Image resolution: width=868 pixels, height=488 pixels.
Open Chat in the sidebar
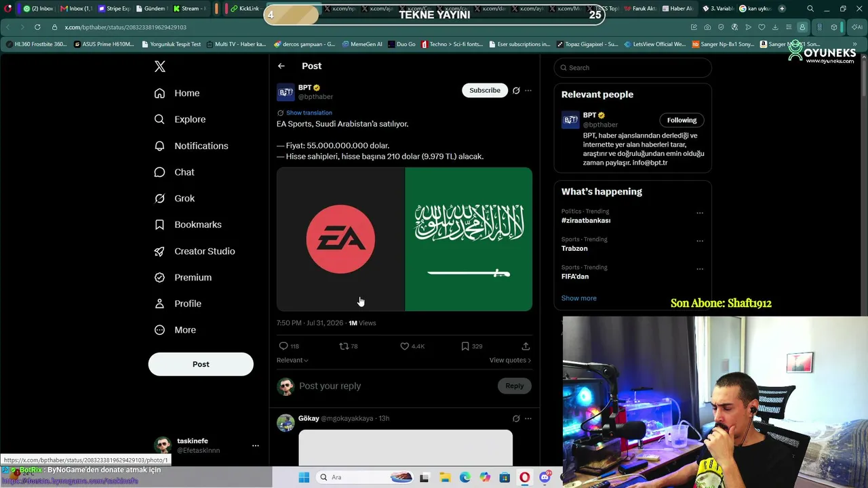tap(174, 172)
